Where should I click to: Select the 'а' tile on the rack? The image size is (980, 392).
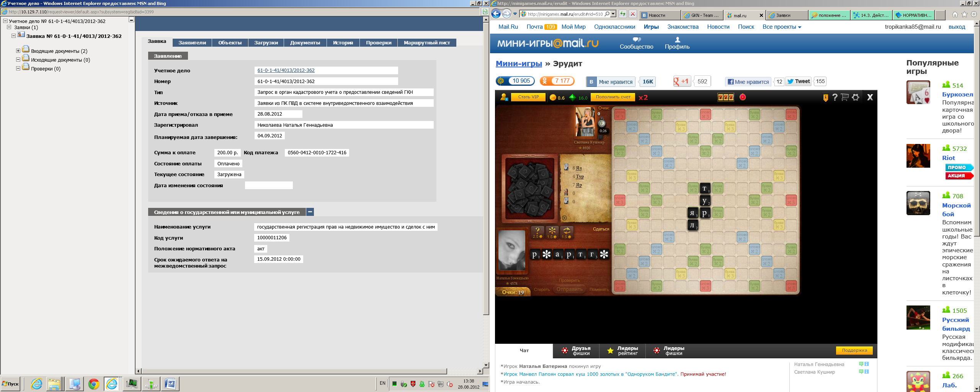(x=558, y=254)
